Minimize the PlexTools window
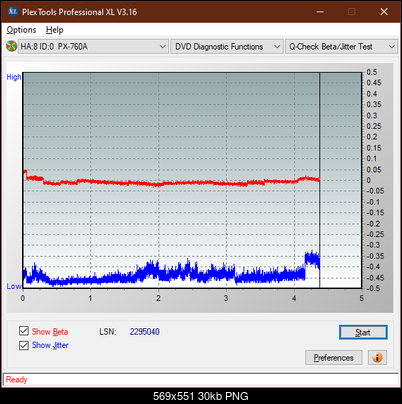The height and width of the screenshot is (404, 402). point(320,12)
